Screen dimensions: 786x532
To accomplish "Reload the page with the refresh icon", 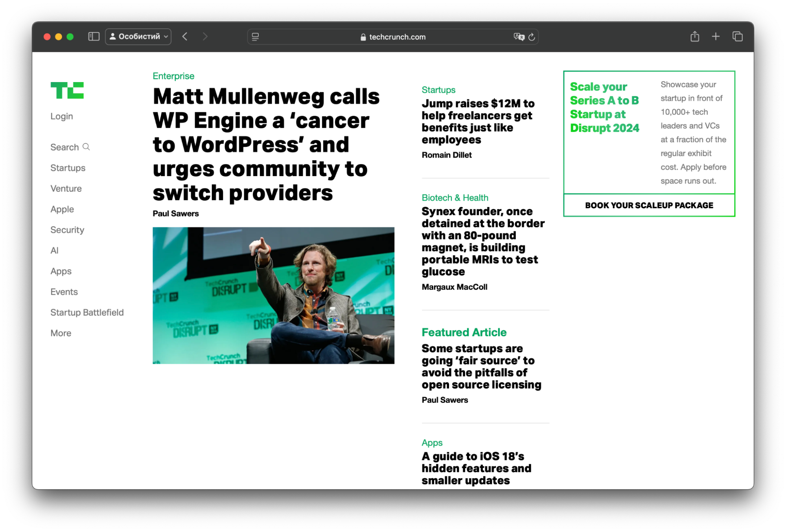I will 532,37.
